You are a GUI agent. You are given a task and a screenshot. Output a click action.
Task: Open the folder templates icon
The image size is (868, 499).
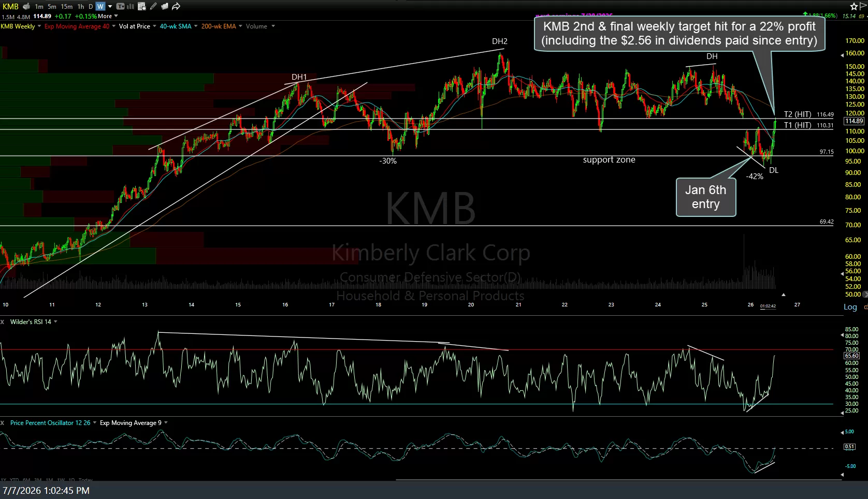[164, 6]
